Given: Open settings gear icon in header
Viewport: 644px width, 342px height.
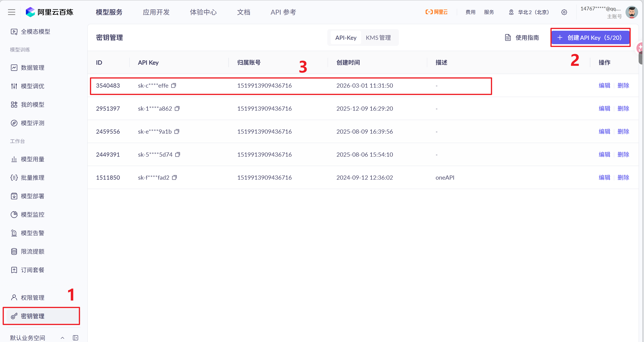Looking at the screenshot, I should coord(564,12).
